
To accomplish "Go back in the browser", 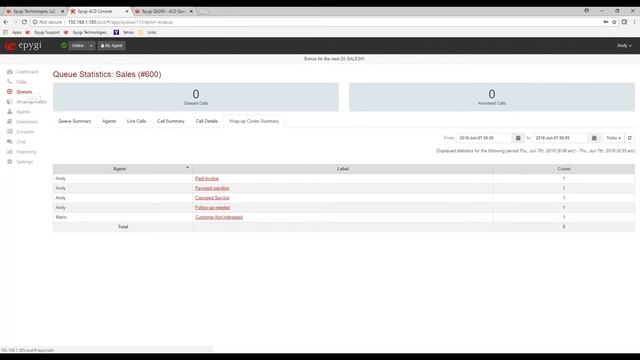I will [x=6, y=22].
